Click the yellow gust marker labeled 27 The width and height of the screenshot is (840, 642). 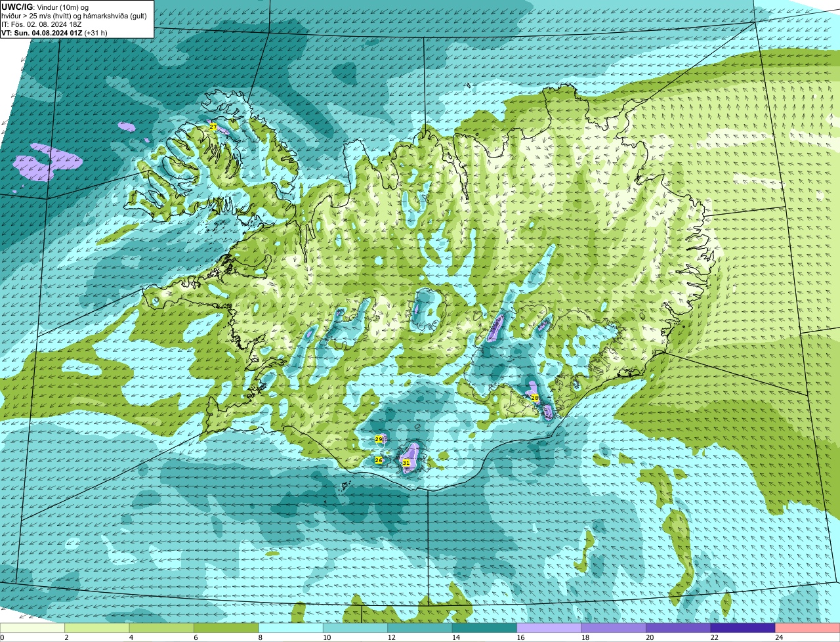(x=213, y=127)
